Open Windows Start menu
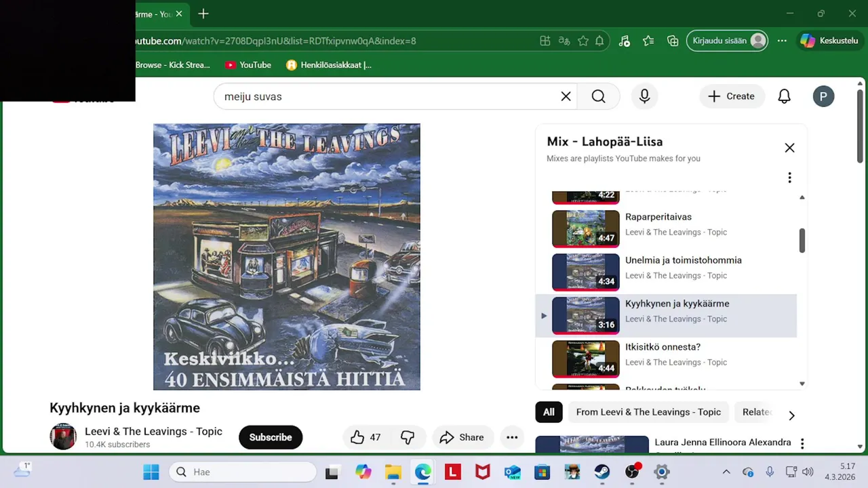The width and height of the screenshot is (868, 488). (x=151, y=472)
